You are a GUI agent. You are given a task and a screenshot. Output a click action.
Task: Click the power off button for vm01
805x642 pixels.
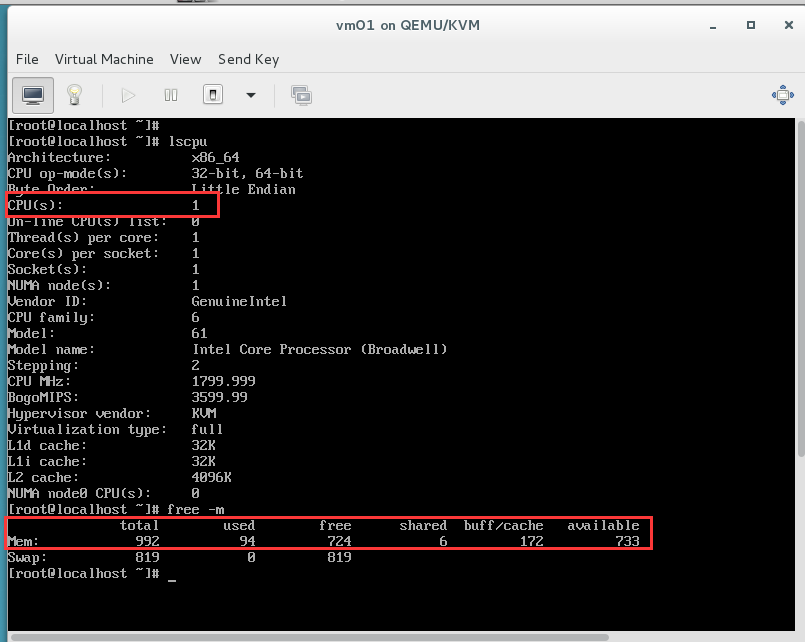(211, 94)
